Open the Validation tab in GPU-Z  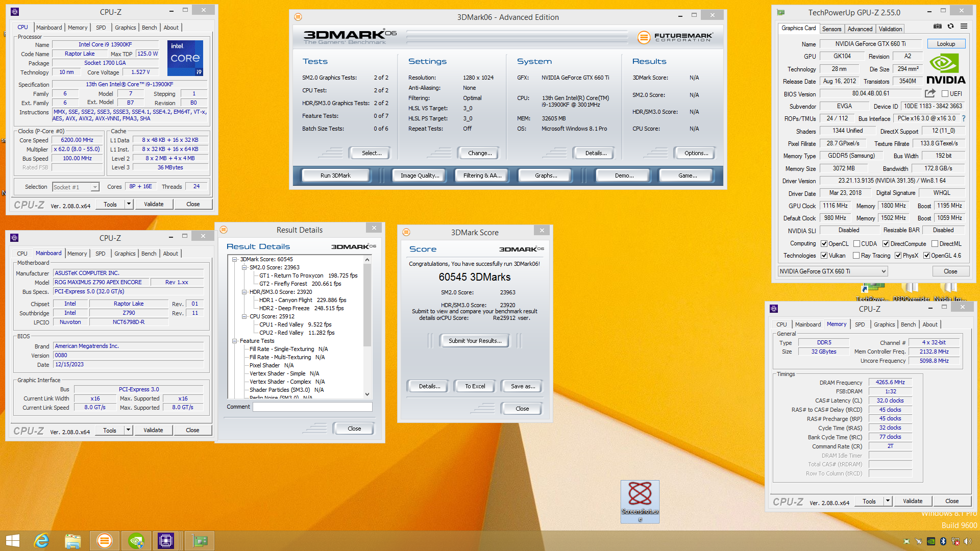(890, 29)
